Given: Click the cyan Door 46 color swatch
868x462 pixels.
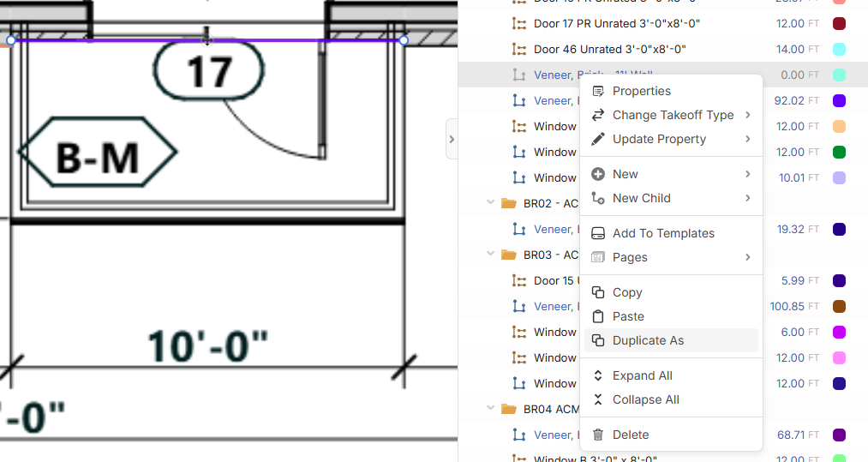Looking at the screenshot, I should point(839,50).
